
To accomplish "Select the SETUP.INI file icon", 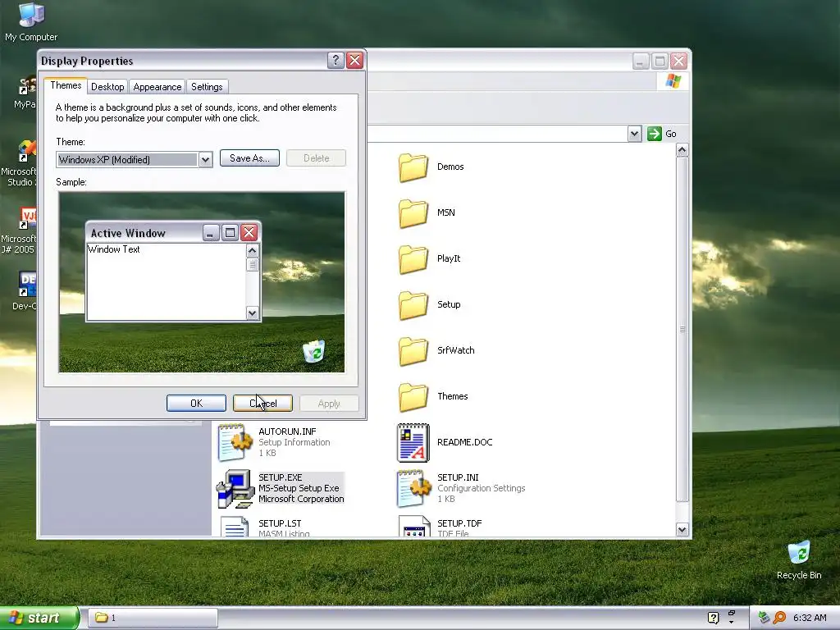I will (413, 489).
